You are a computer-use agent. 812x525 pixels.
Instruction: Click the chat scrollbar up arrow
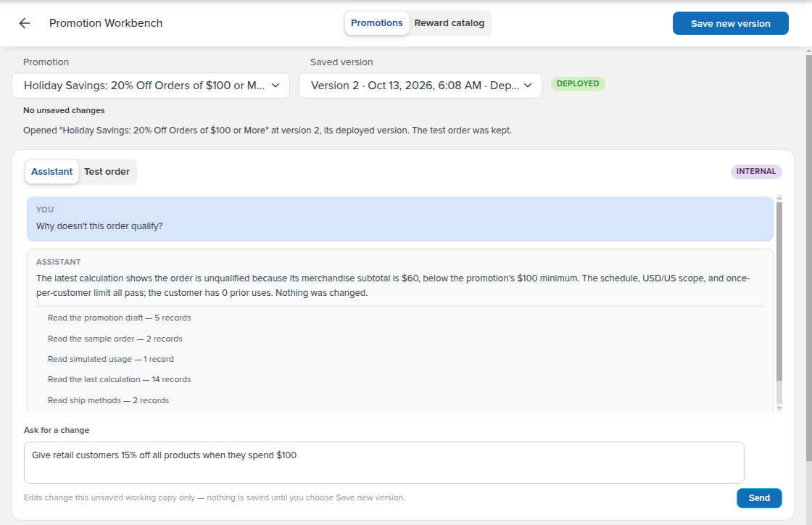click(x=779, y=198)
